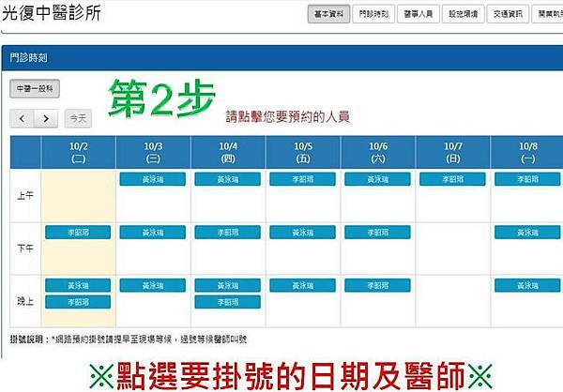Open the 基本資料 tab
This screenshot has width=563, height=392.
[x=328, y=14]
